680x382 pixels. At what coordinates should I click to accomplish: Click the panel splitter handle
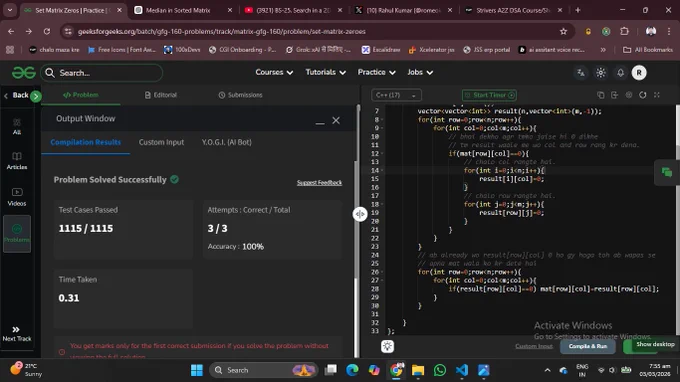[x=360, y=214]
